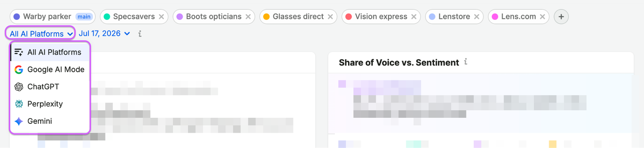The height and width of the screenshot is (148, 644).
Task: Pick Perplexity from the platform list
Action: coord(50,104)
